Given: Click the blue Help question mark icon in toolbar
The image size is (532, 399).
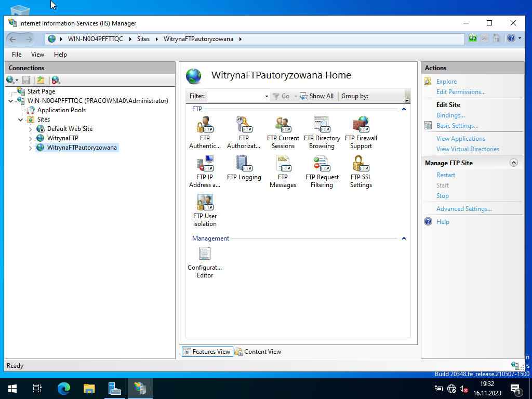Looking at the screenshot, I should [x=511, y=38].
